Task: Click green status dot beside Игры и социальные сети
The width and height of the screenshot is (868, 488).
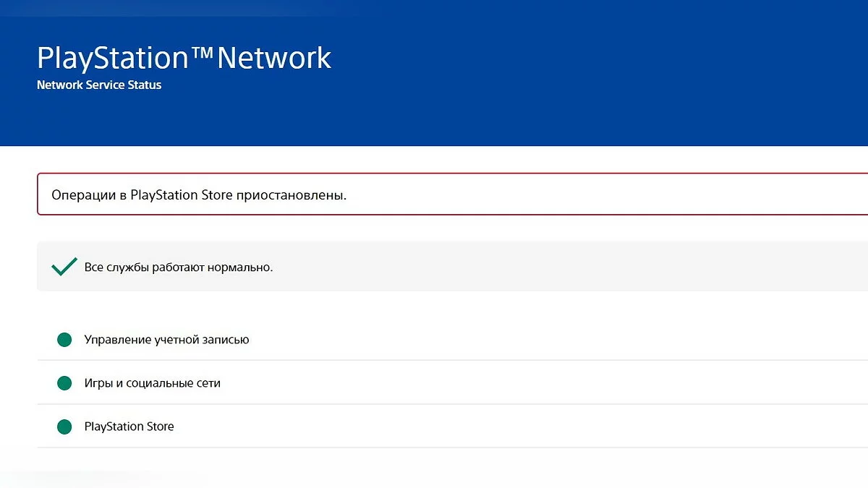Action: (x=64, y=383)
